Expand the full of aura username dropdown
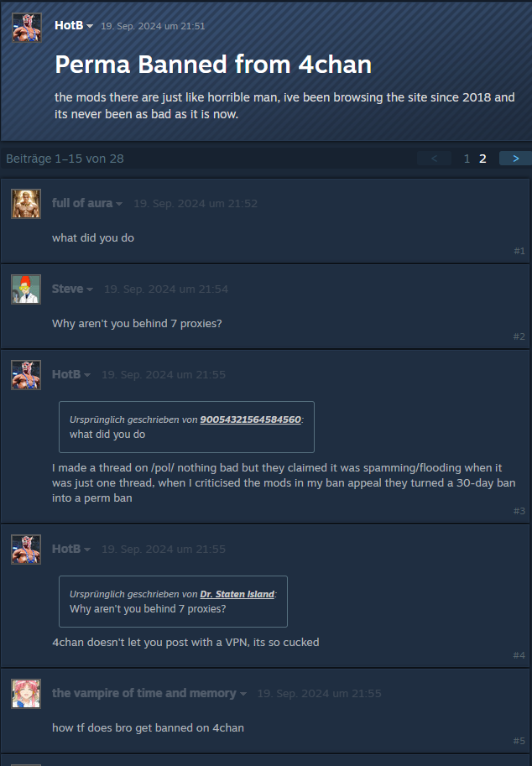 click(x=118, y=204)
